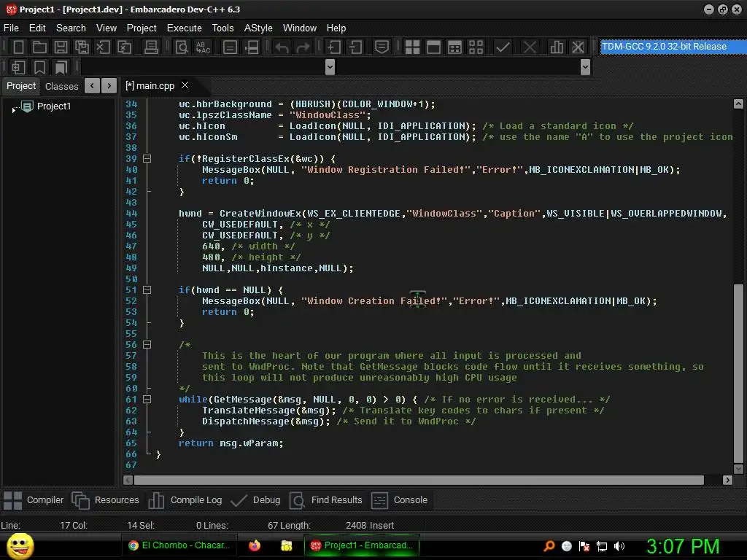Close the main.cpp editor tab
Viewport: 747px width, 560px height.
[185, 85]
